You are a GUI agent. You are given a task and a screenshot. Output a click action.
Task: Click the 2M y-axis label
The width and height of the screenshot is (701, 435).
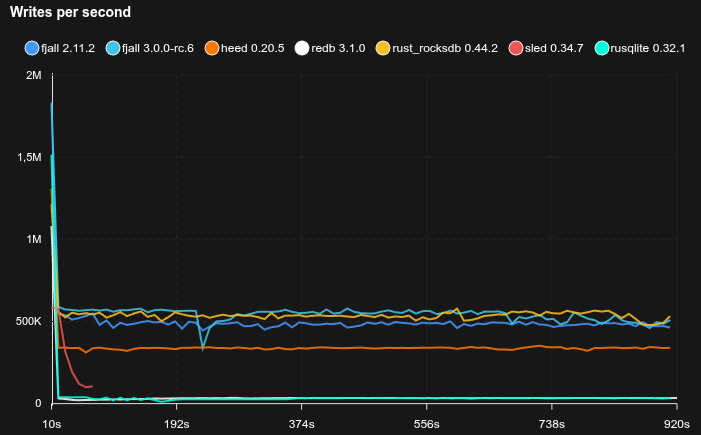31,76
